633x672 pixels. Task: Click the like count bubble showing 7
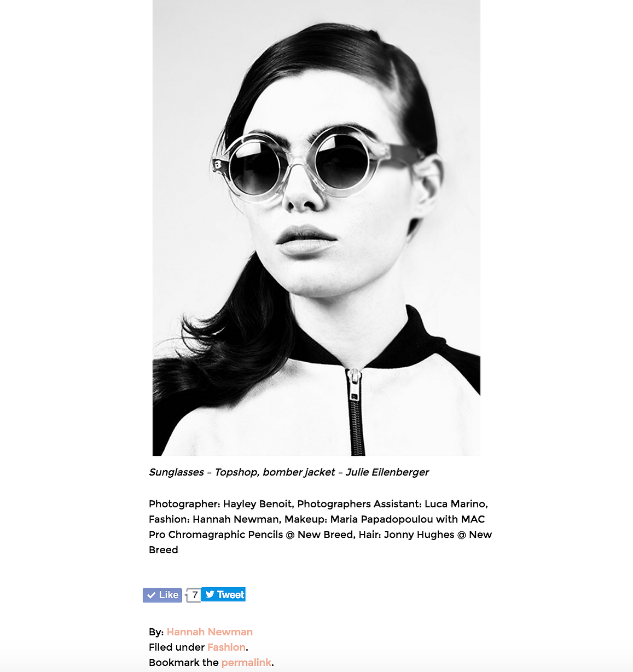pyautogui.click(x=194, y=595)
